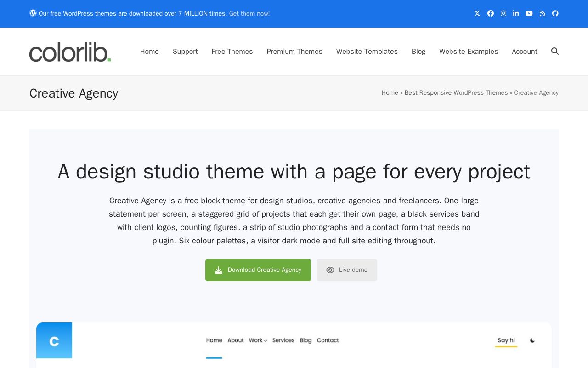Click the 'Get them now!' link
The height and width of the screenshot is (368, 588).
(x=249, y=14)
